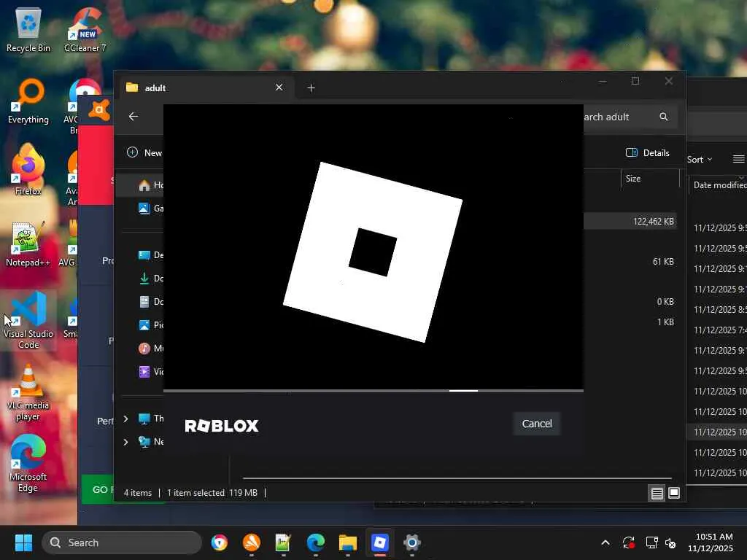Select the 0 KB file row
Viewport: 747px width, 560px height.
click(630, 301)
